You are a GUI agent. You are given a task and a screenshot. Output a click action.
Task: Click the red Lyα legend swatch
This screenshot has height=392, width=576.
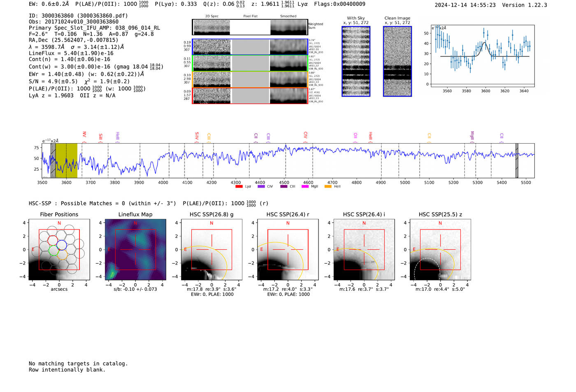[239, 187]
